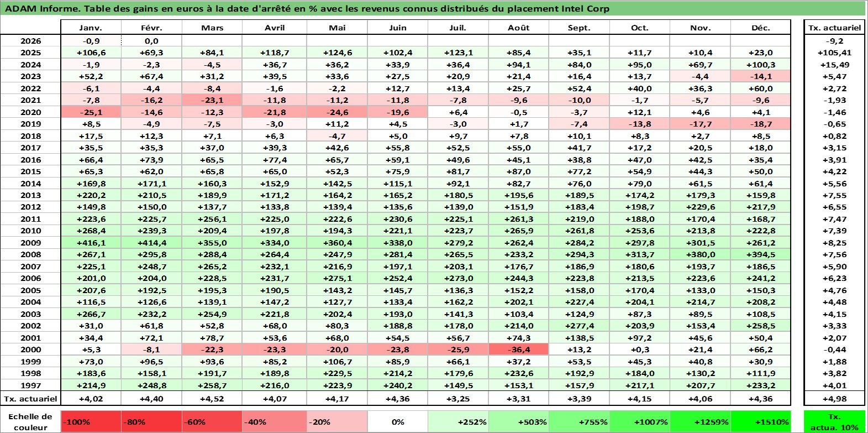
Task: Select the Janv. column header
Action: click(91, 28)
